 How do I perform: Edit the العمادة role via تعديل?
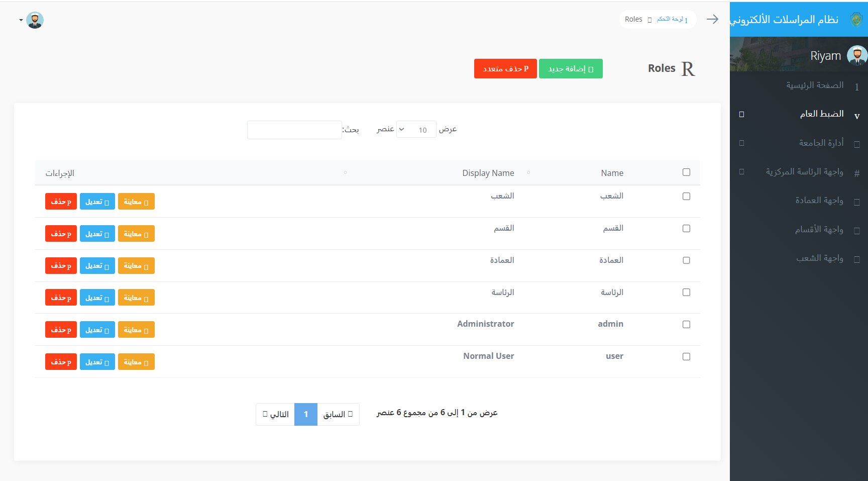97,265
